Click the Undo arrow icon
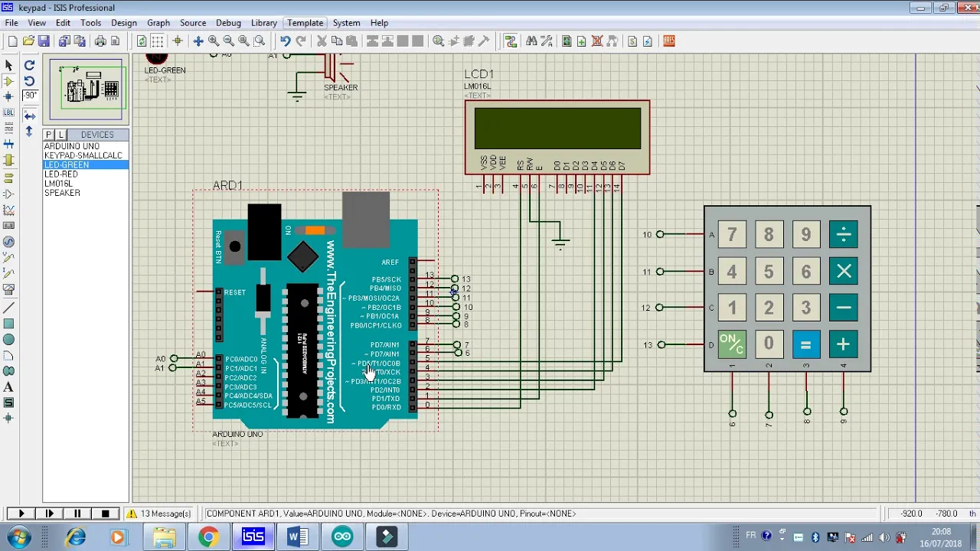 click(x=285, y=41)
